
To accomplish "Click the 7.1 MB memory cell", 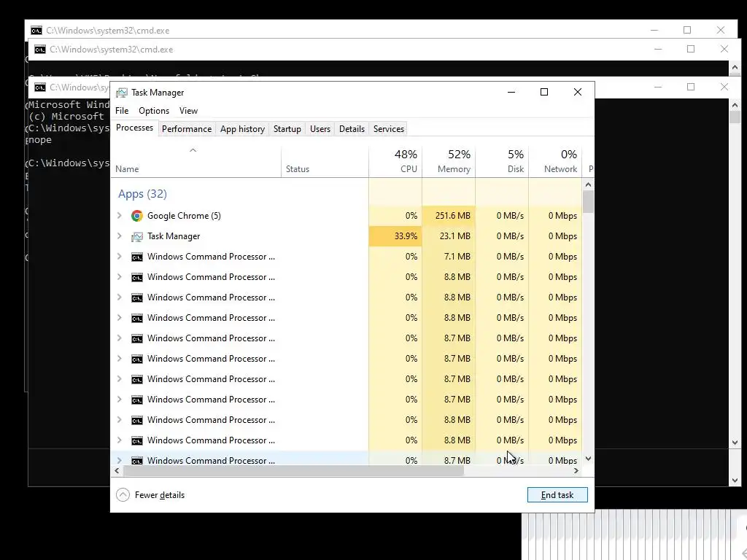I will pos(449,257).
